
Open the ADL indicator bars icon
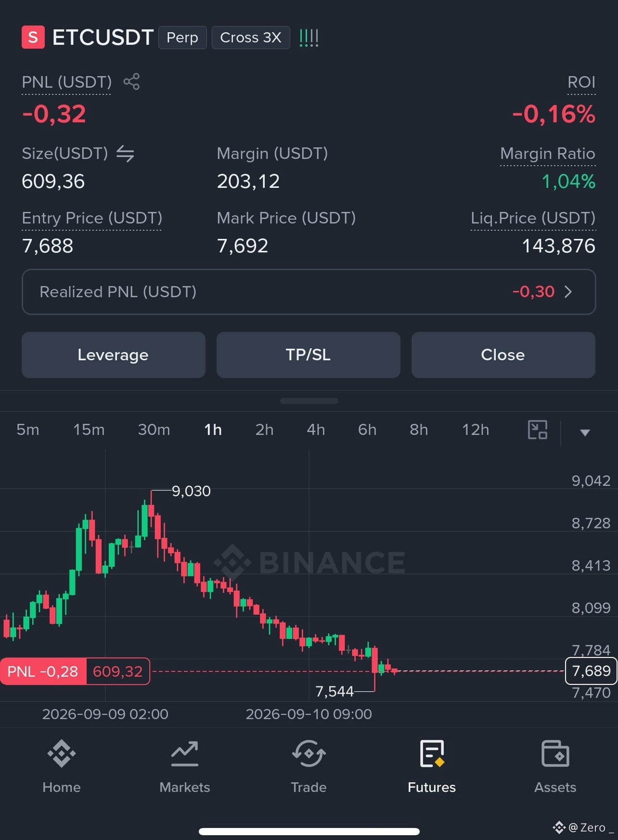309,38
